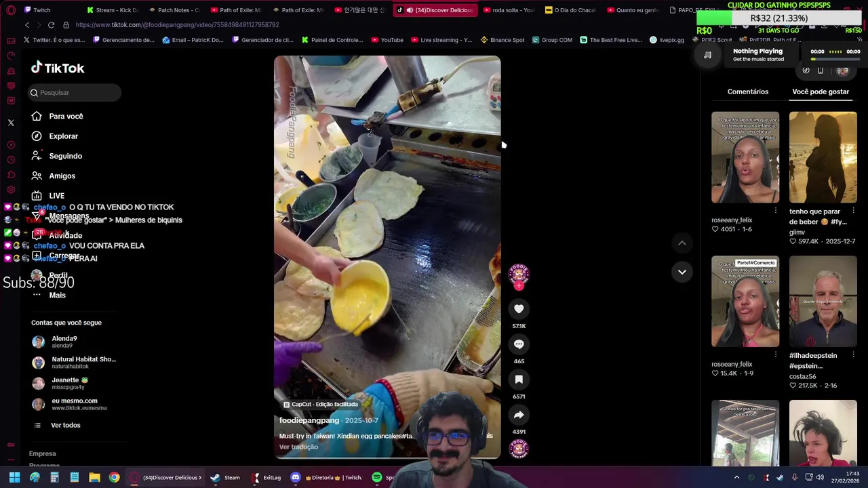868x488 pixels.
Task: Open options for the giimv video card
Action: tap(853, 211)
